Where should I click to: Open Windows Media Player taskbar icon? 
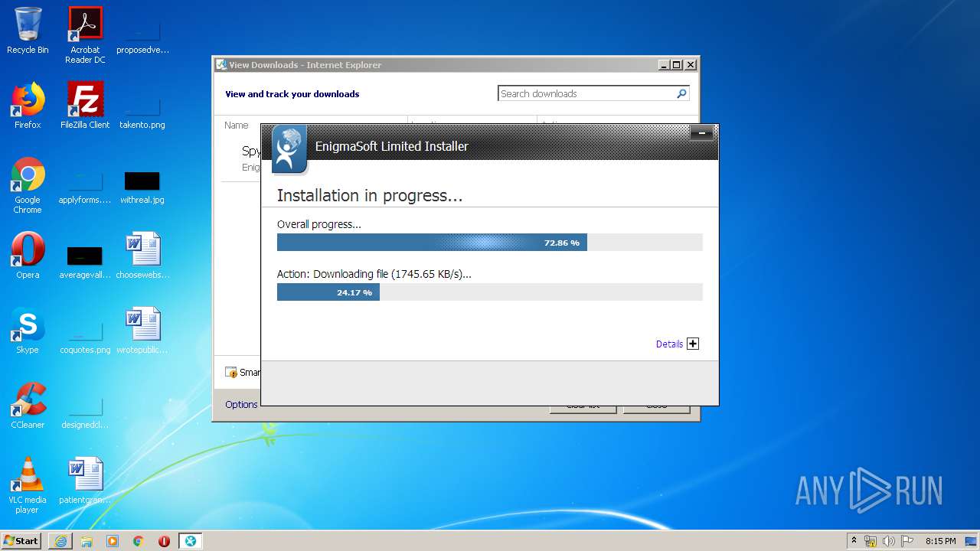tap(113, 541)
